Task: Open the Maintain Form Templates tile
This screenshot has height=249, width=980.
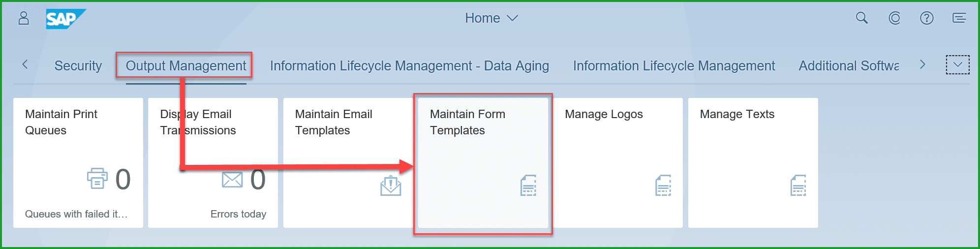Action: 483,162
